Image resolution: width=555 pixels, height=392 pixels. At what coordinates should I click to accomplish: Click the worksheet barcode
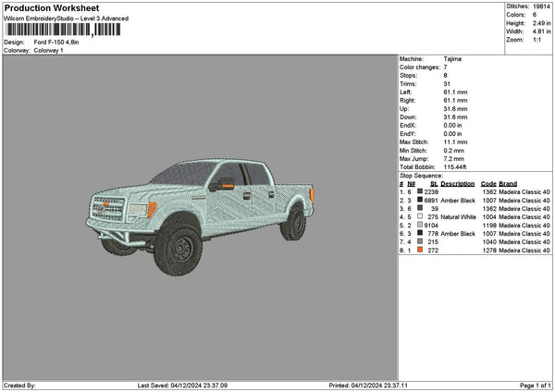coord(63,30)
